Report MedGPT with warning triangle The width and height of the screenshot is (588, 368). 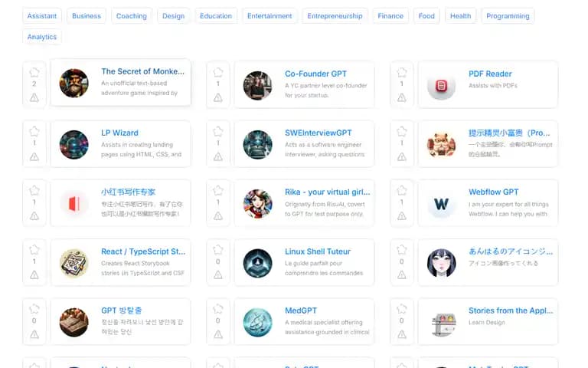coord(218,334)
